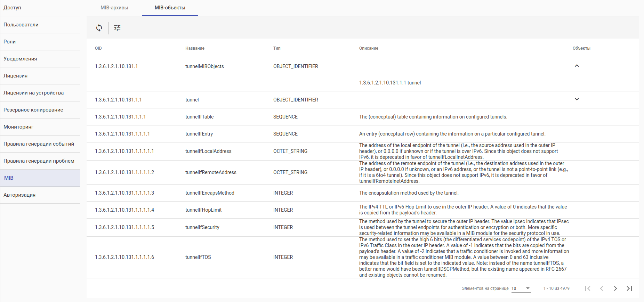Jump to the last page
The image size is (644, 302).
pos(629,288)
